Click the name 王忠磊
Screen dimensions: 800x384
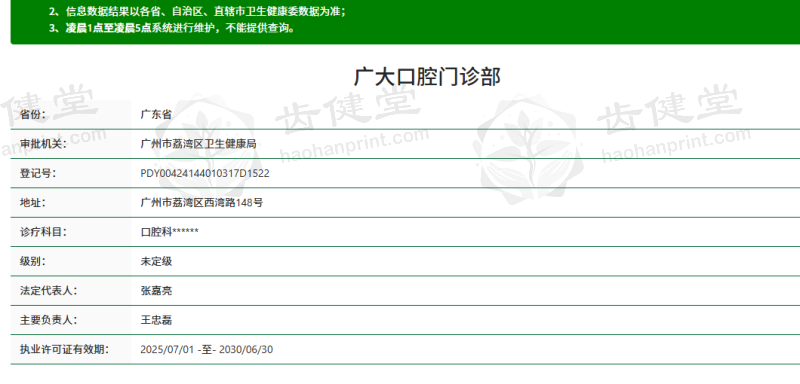coord(156,320)
